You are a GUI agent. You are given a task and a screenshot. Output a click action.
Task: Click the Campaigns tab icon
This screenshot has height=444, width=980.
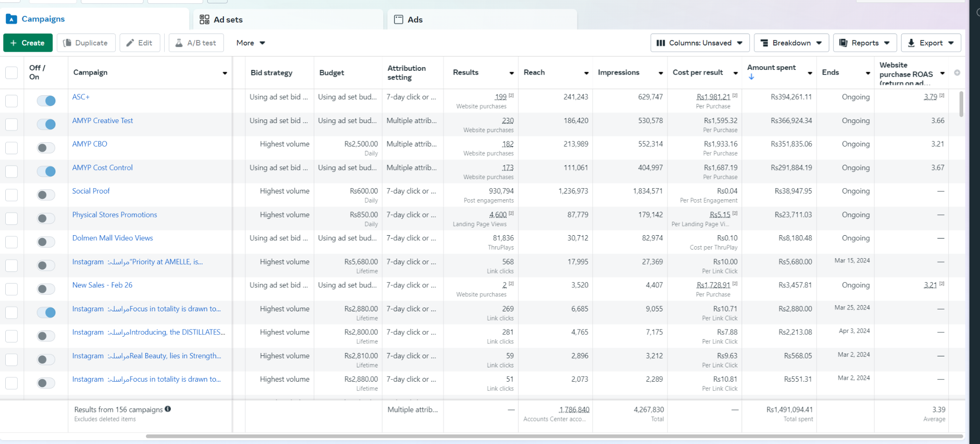pos(11,19)
